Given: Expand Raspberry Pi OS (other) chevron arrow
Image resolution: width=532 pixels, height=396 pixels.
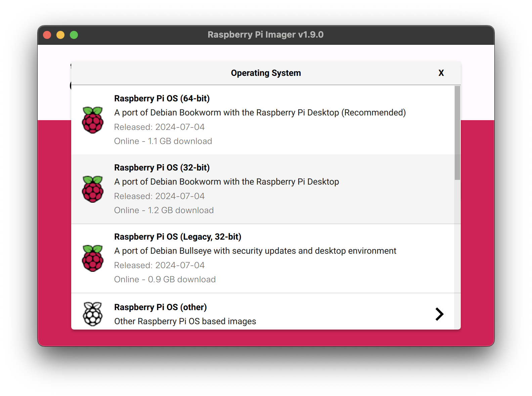Looking at the screenshot, I should [439, 314].
